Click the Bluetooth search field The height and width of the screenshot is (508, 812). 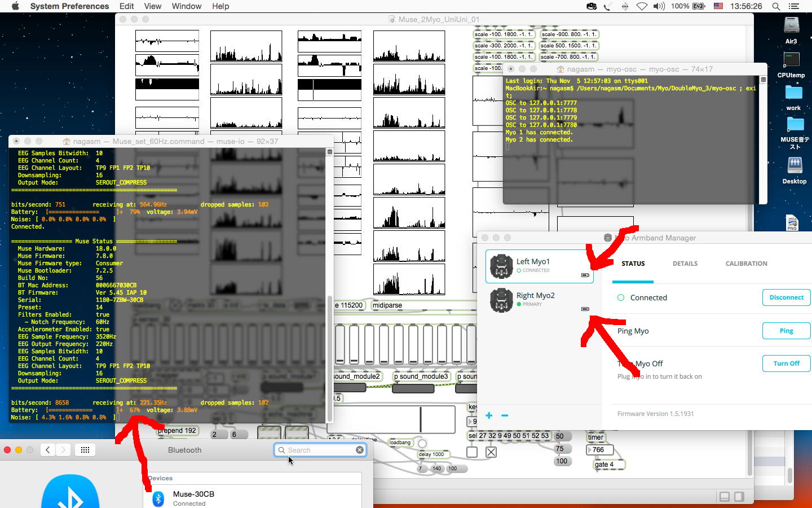(x=320, y=450)
